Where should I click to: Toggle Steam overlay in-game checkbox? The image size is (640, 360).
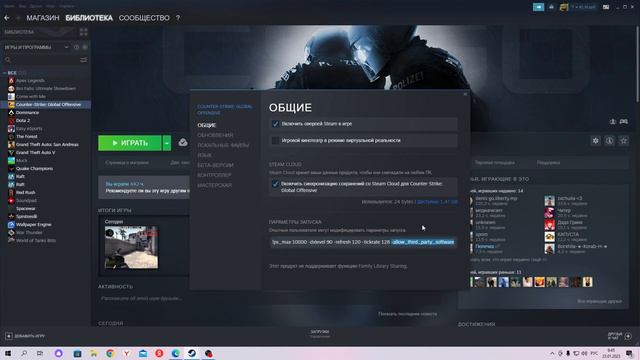(276, 124)
